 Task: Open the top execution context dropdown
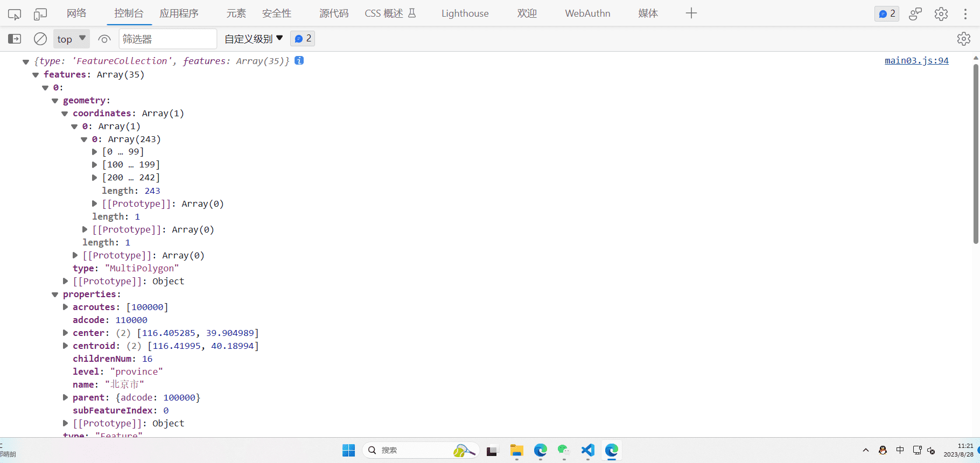72,39
